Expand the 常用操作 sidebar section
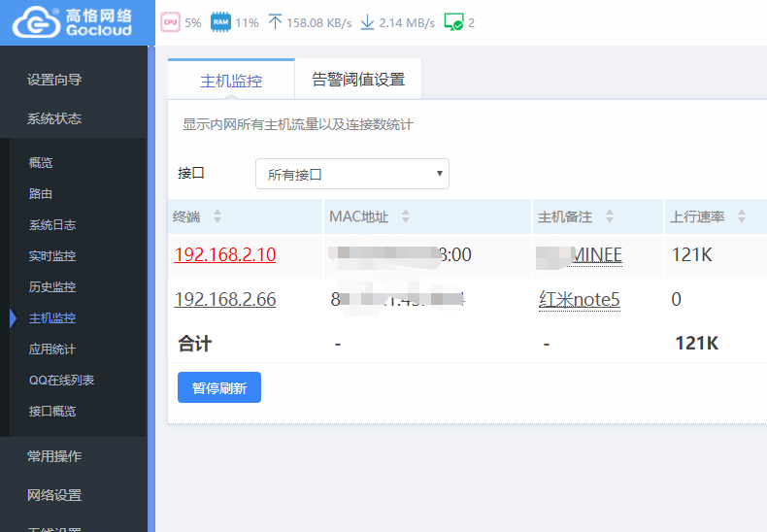Viewport: 767px width, 532px height. (54, 456)
